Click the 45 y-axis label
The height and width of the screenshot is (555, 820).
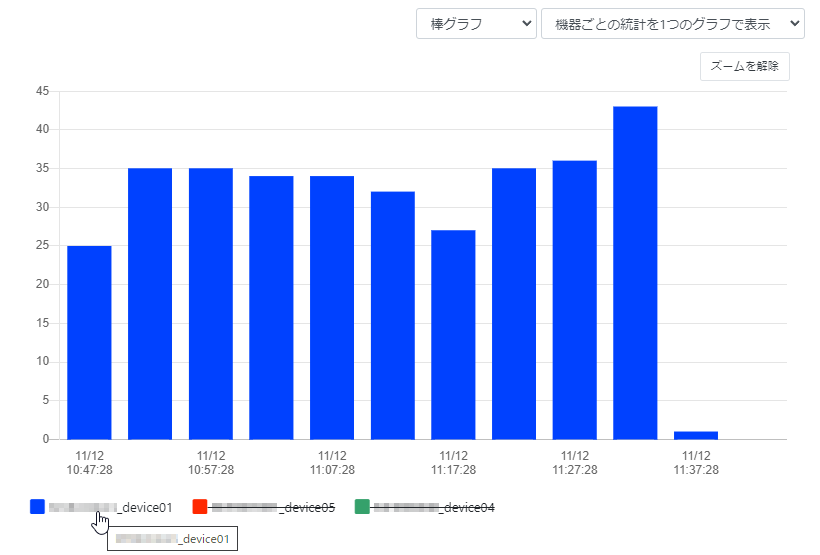click(x=42, y=91)
